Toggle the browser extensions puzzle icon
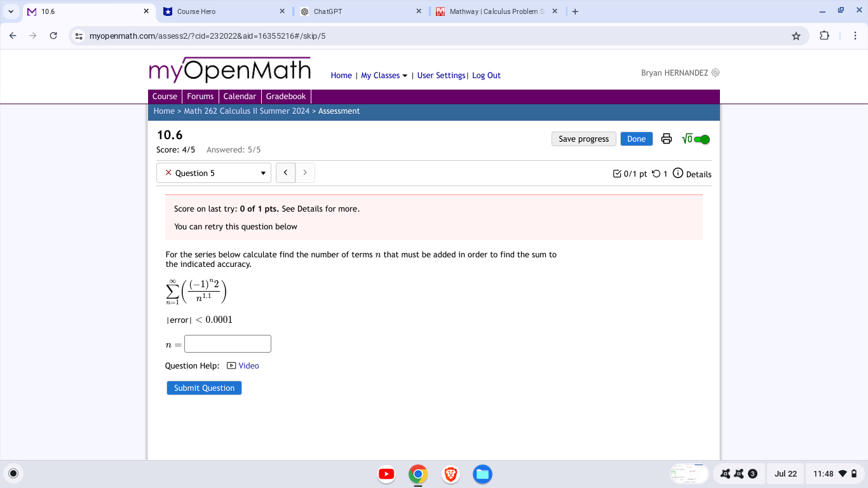 (824, 36)
